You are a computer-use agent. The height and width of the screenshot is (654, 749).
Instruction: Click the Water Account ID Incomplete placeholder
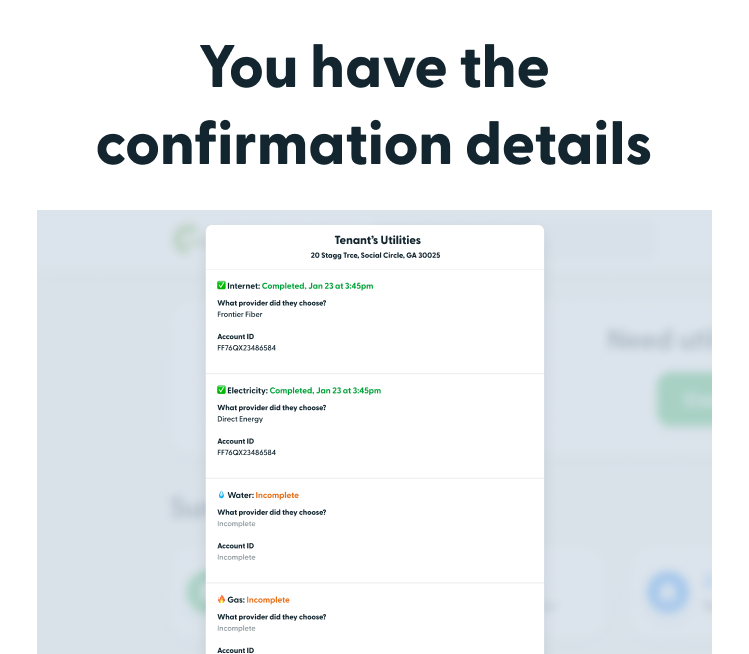pos(236,557)
